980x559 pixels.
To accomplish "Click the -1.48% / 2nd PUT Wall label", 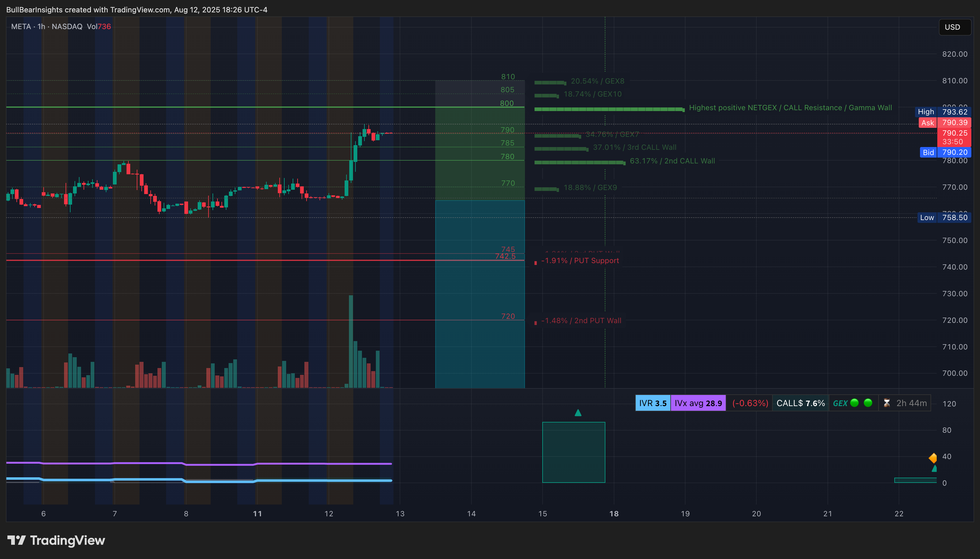I will (x=581, y=321).
